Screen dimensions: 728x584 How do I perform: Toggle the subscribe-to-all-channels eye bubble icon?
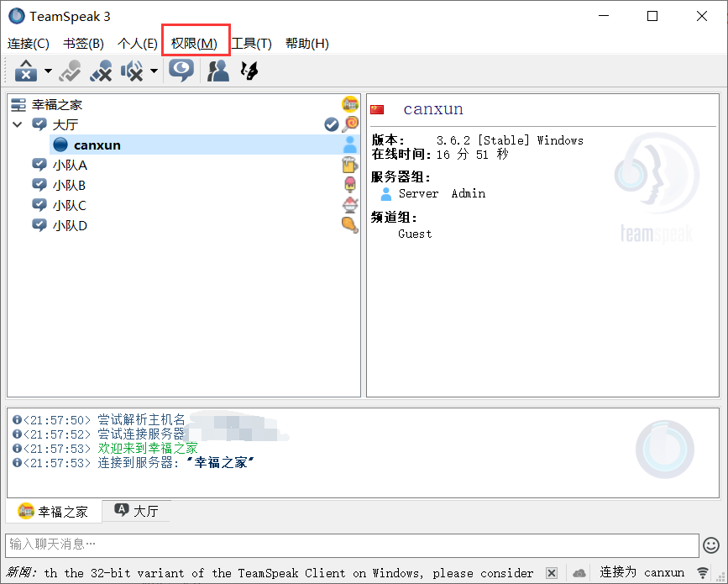point(181,71)
